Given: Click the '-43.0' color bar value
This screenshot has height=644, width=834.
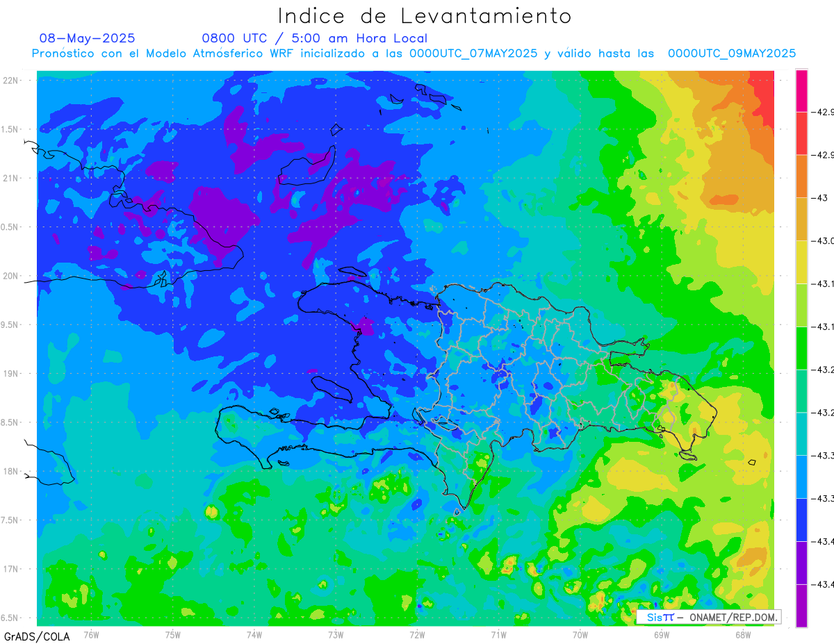Looking at the screenshot, I should coord(824,241).
